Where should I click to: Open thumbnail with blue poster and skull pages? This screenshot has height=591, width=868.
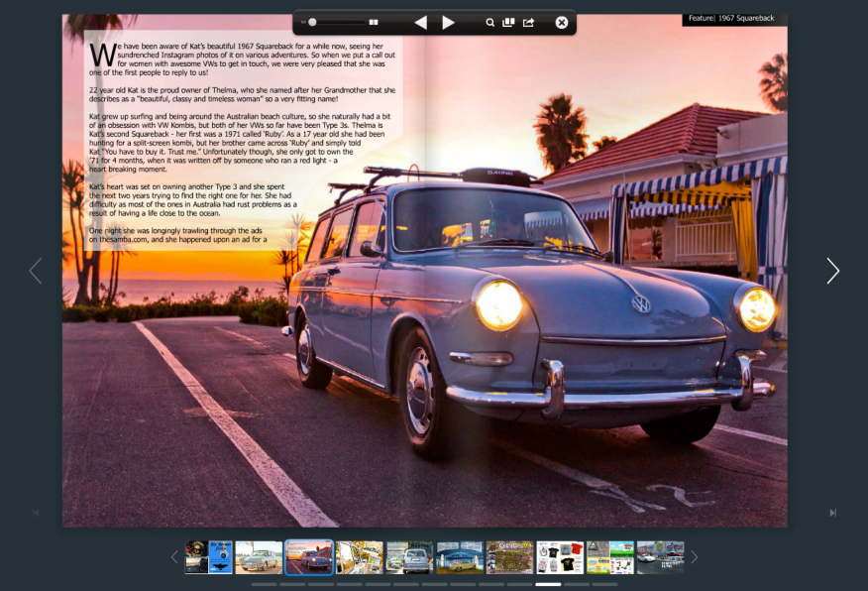(209, 557)
